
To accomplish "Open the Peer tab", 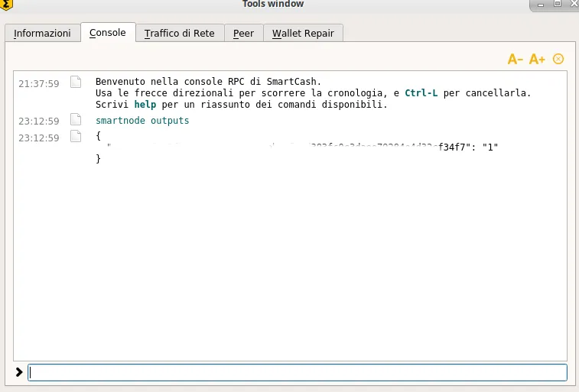I will (x=243, y=33).
